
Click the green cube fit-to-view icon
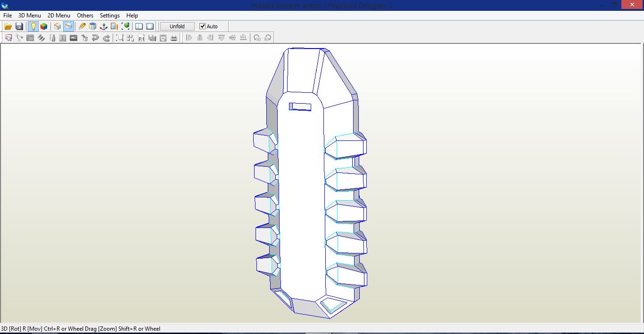pyautogui.click(x=125, y=26)
